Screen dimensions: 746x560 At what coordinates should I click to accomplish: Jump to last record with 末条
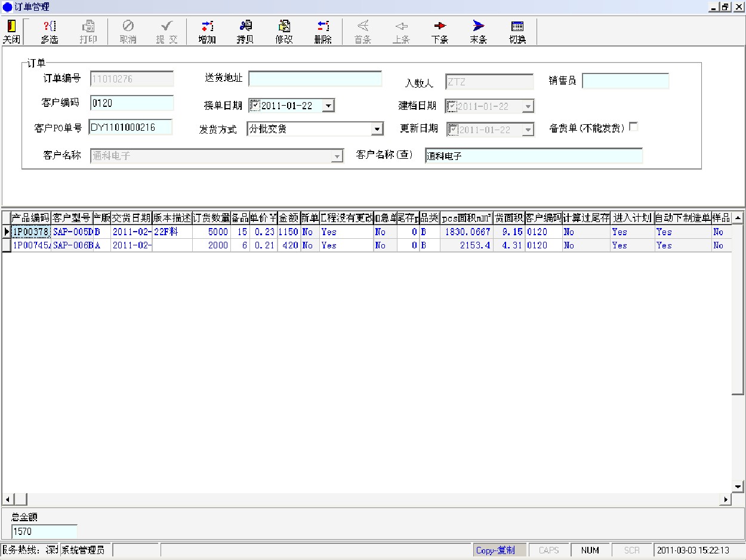(x=478, y=32)
